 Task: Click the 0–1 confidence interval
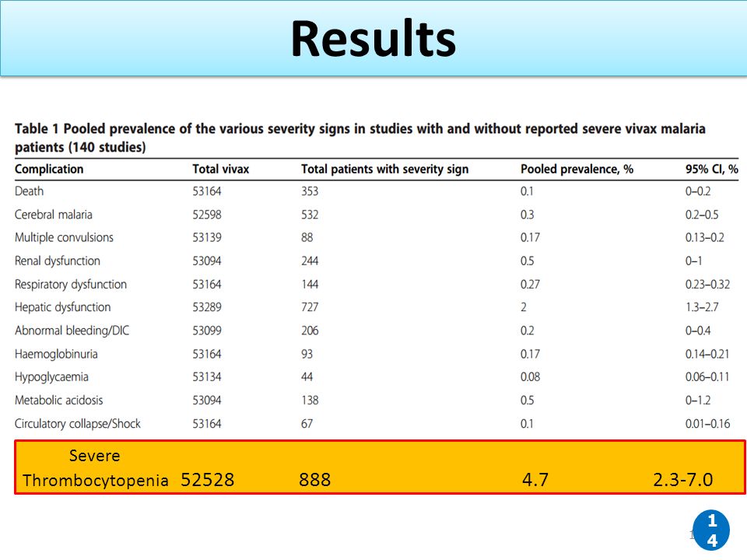click(x=693, y=261)
